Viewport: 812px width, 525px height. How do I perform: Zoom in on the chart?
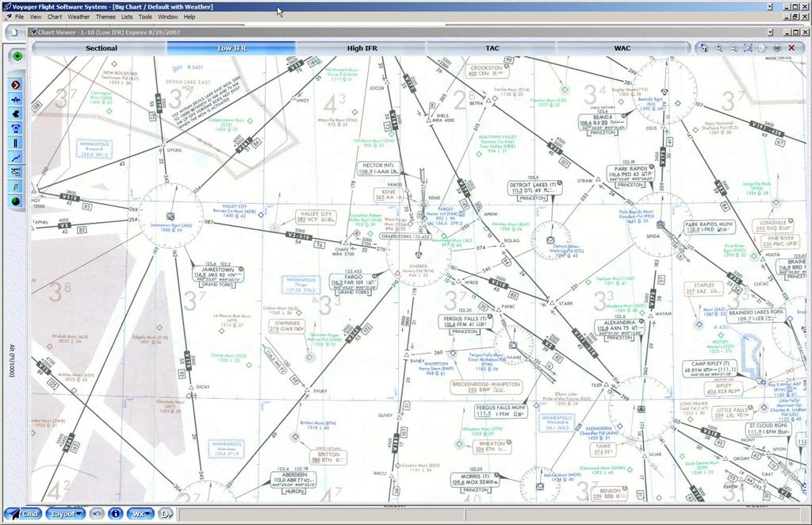(x=718, y=48)
